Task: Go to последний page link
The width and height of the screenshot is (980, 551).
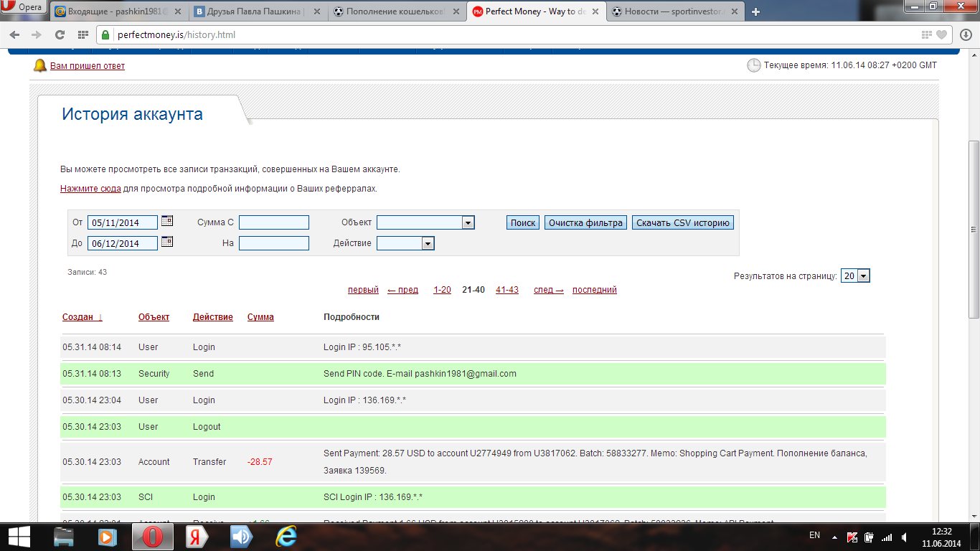Action: point(595,290)
